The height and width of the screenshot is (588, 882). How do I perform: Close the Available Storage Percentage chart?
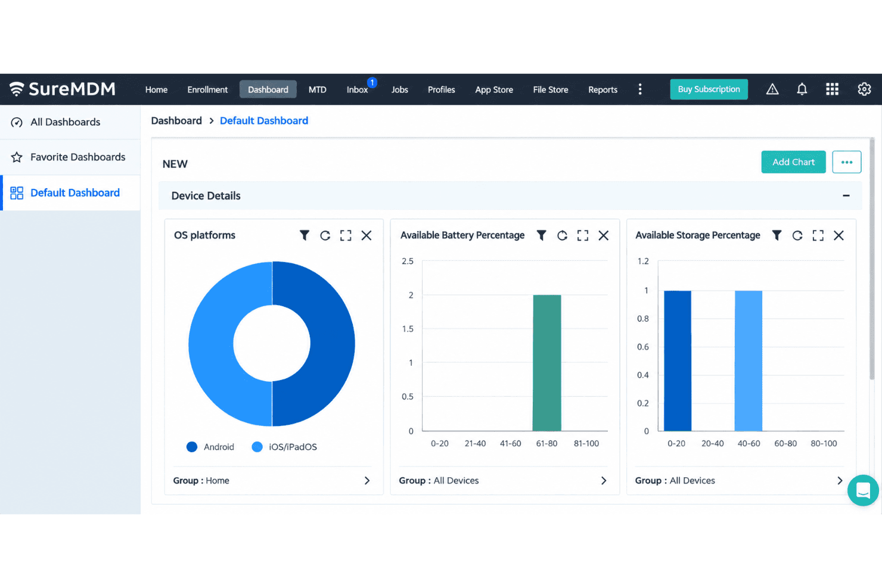[x=838, y=235]
